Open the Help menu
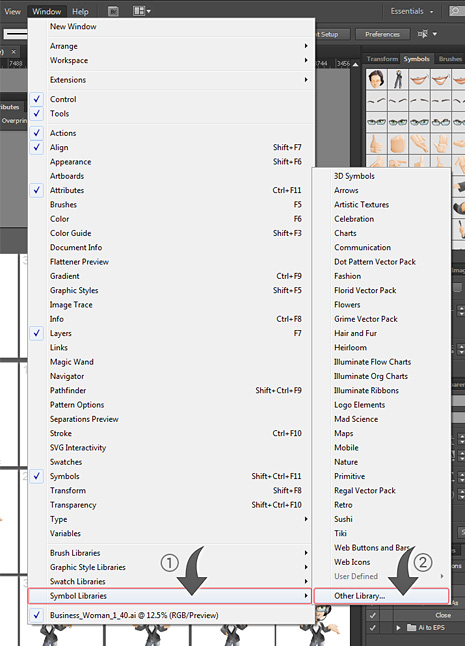The width and height of the screenshot is (465, 646). pos(80,12)
